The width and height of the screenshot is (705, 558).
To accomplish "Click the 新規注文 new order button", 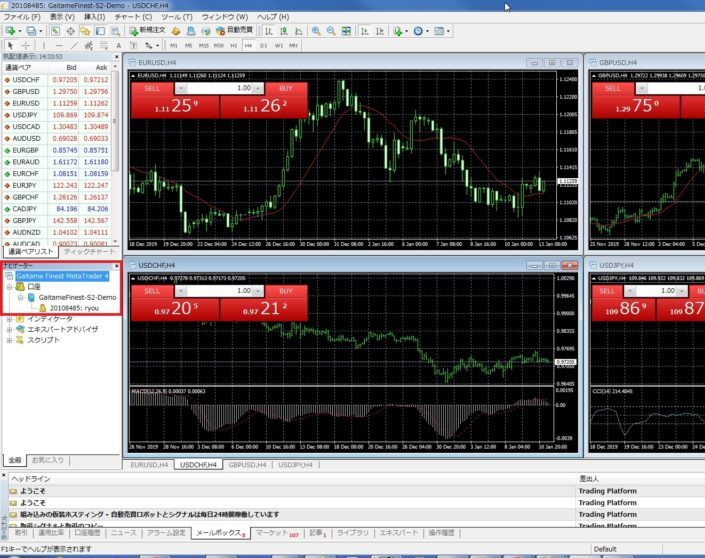I will click(147, 31).
